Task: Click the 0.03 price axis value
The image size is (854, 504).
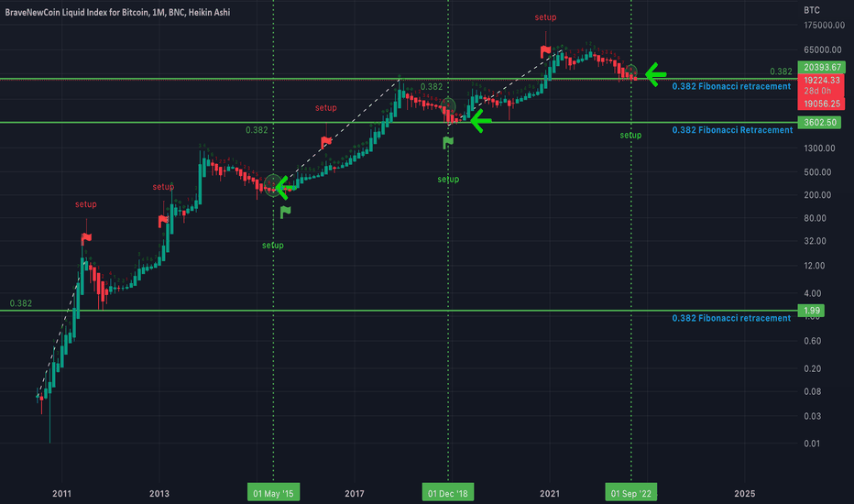Action: [x=812, y=416]
